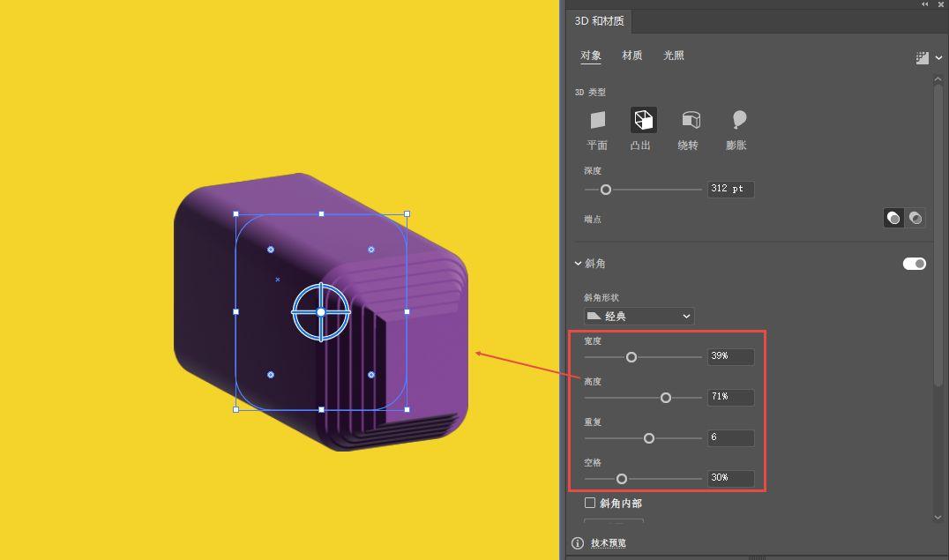Click the bottom-right corner radius widget

coord(371,375)
